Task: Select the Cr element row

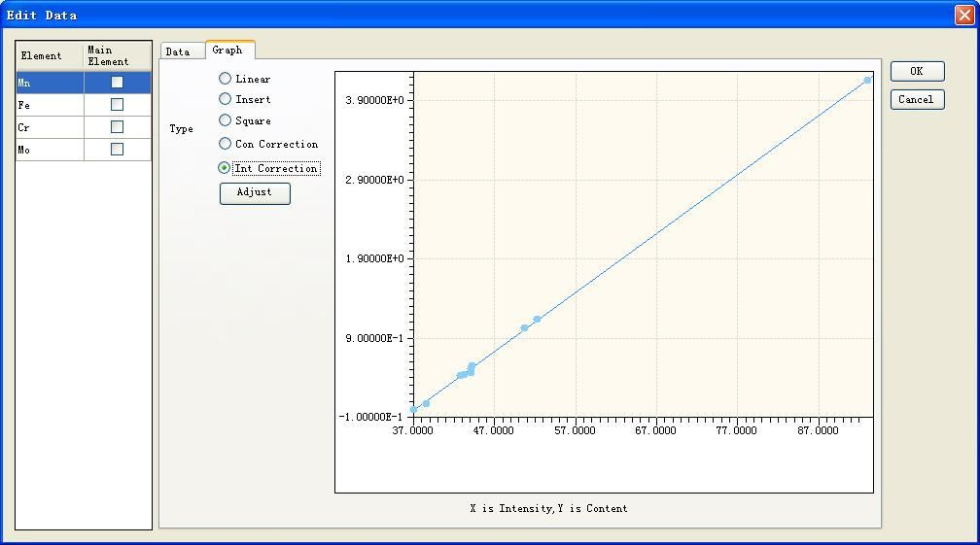Action: coord(84,127)
